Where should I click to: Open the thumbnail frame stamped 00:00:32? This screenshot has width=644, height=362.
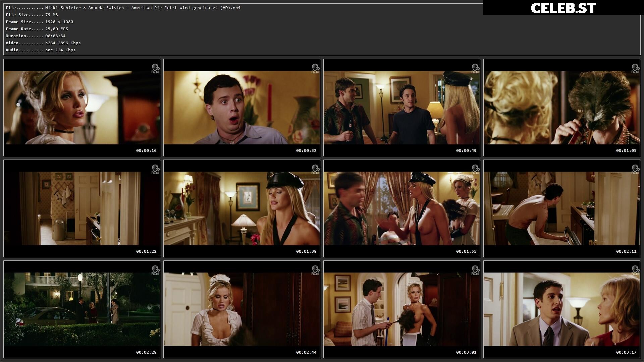point(241,108)
